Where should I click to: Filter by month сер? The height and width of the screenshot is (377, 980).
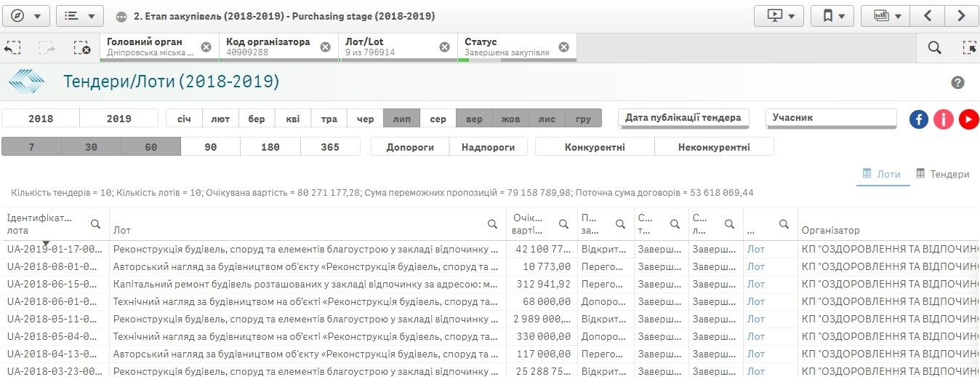[x=438, y=119]
